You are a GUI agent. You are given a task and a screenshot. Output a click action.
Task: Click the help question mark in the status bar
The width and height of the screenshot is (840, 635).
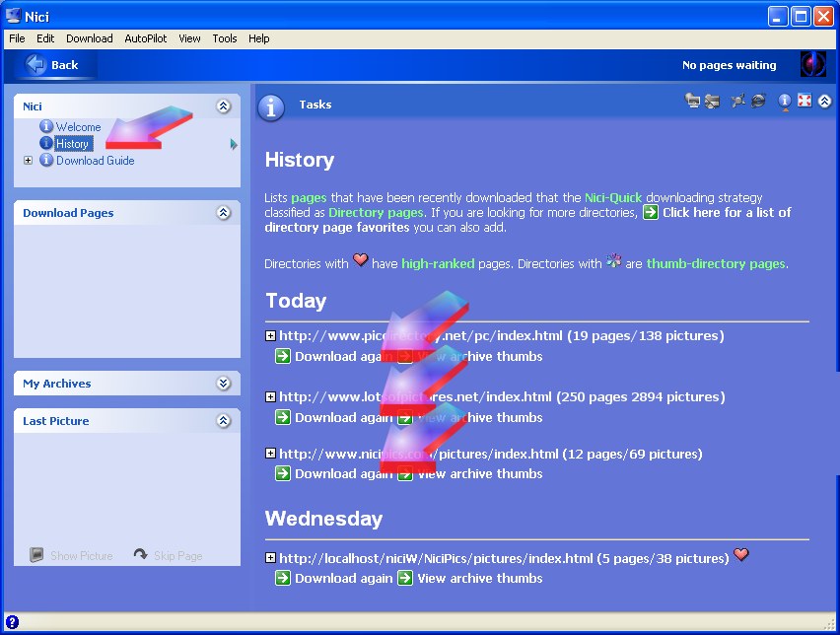(x=12, y=621)
